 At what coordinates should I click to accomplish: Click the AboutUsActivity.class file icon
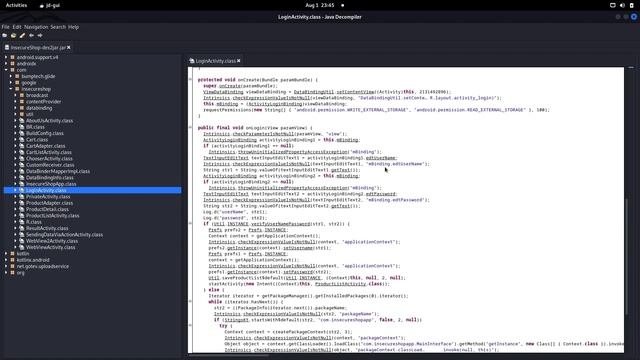22,121
